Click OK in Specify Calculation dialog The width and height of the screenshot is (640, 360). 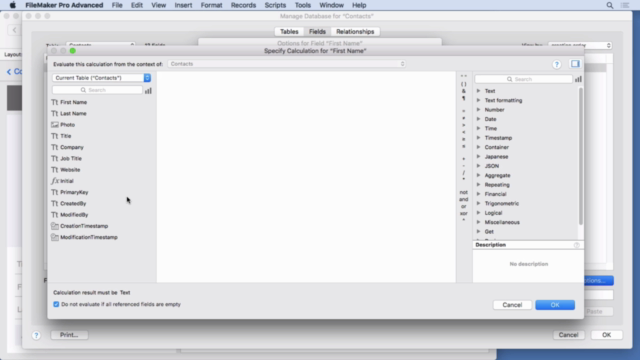(x=555, y=305)
